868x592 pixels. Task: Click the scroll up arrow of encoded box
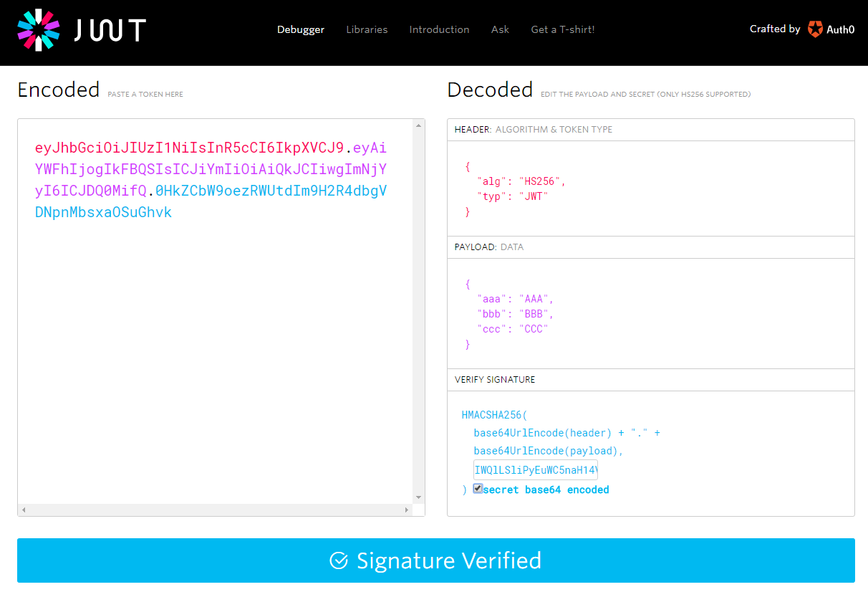(x=419, y=126)
